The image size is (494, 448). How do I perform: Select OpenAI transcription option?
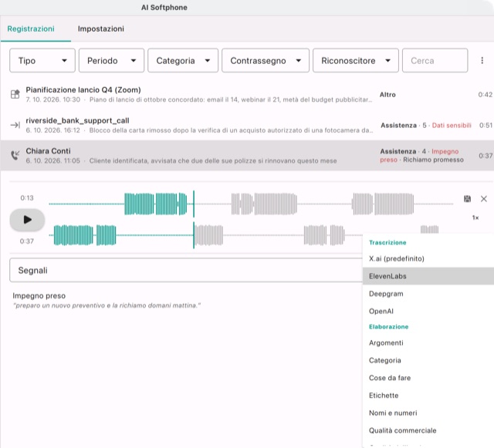428,311
